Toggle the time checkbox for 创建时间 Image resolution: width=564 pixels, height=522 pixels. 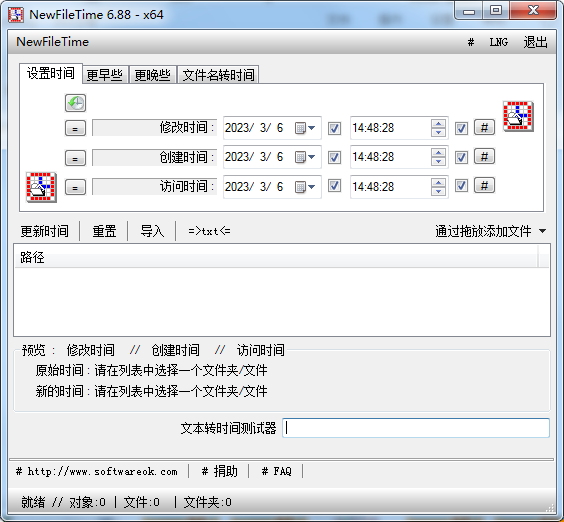pyautogui.click(x=461, y=157)
